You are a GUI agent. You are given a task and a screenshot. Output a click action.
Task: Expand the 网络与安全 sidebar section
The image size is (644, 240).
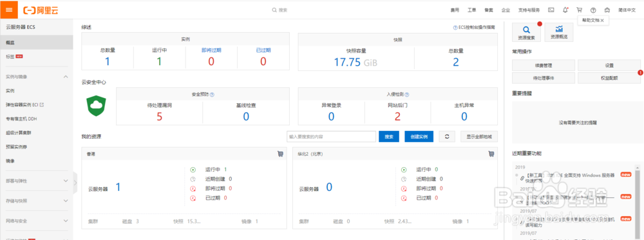coord(66,221)
